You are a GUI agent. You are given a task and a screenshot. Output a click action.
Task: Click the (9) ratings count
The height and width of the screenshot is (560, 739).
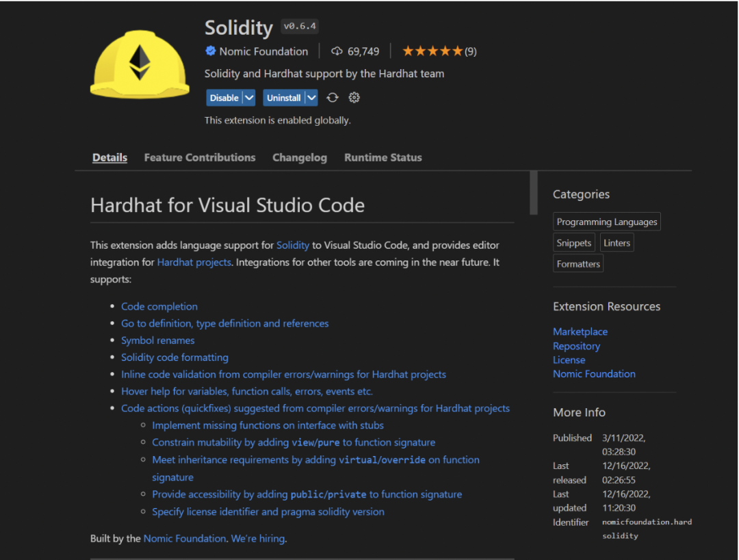[470, 51]
